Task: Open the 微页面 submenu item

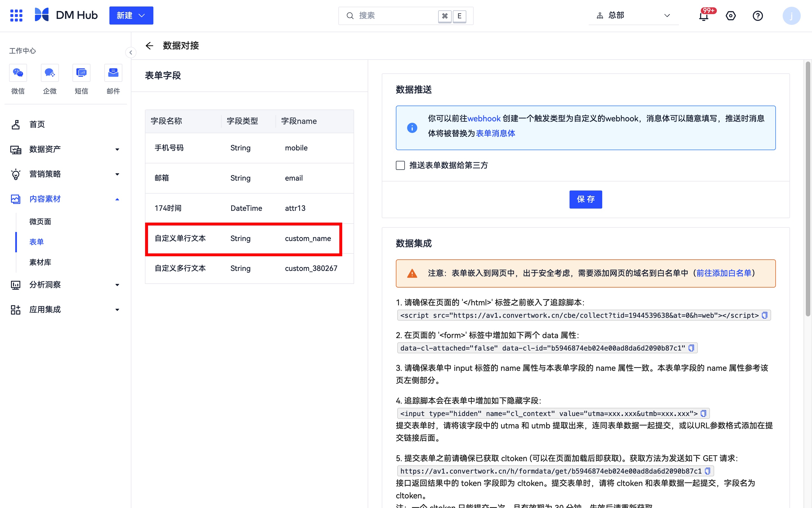Action: point(40,222)
